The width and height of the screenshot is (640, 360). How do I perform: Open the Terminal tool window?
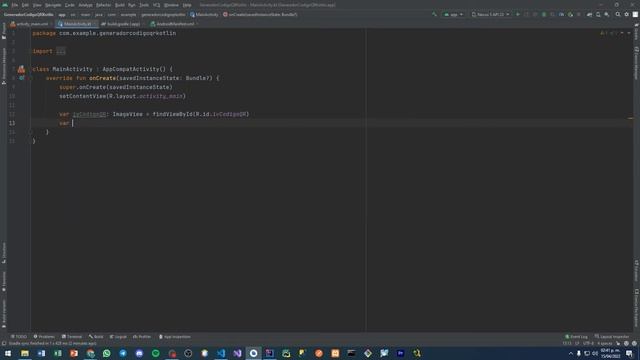point(72,337)
